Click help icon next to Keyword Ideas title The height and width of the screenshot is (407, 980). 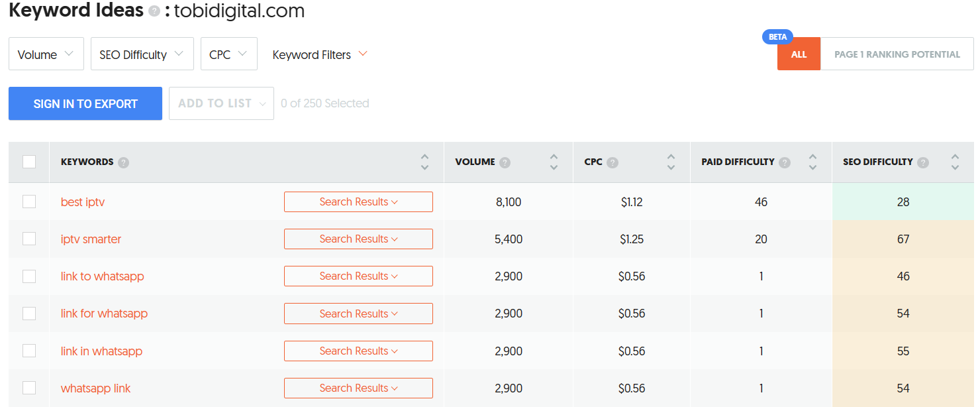154,11
